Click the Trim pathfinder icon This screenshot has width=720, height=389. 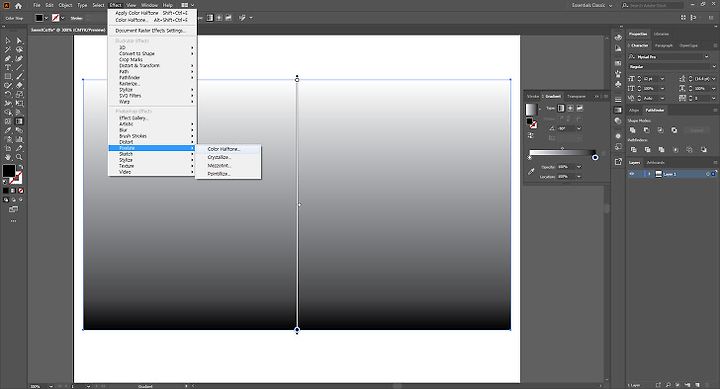[647, 150]
